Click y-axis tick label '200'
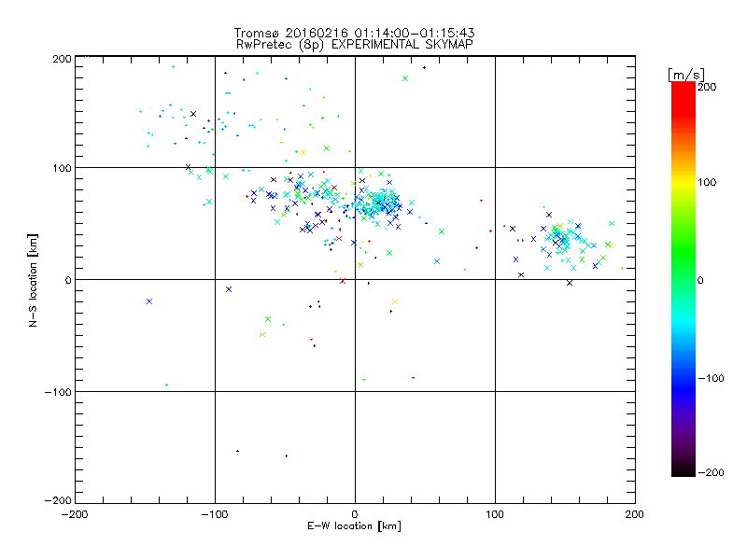 [62, 59]
